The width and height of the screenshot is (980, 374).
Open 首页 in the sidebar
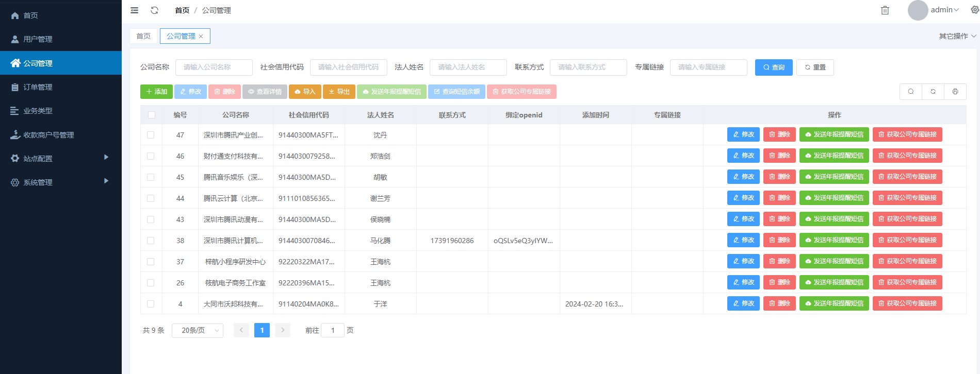point(61,15)
